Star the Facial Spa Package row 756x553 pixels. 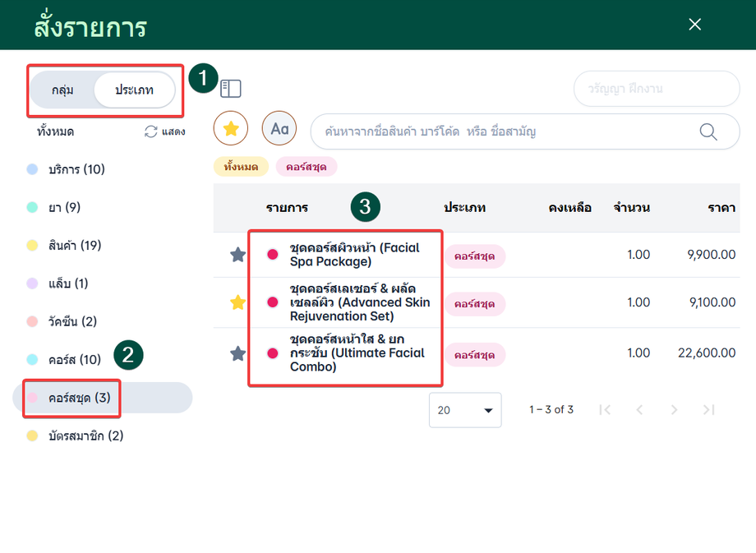pos(237,255)
